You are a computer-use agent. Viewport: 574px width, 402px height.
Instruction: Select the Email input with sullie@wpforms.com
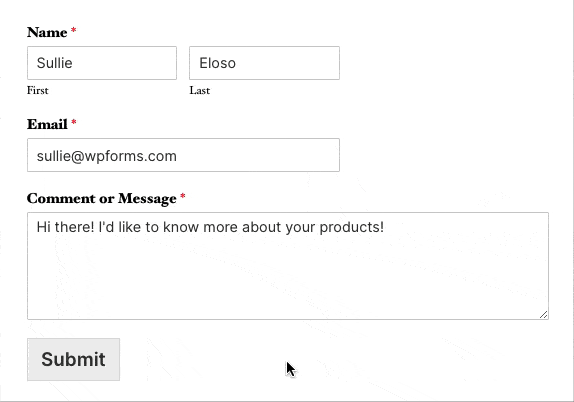(183, 155)
